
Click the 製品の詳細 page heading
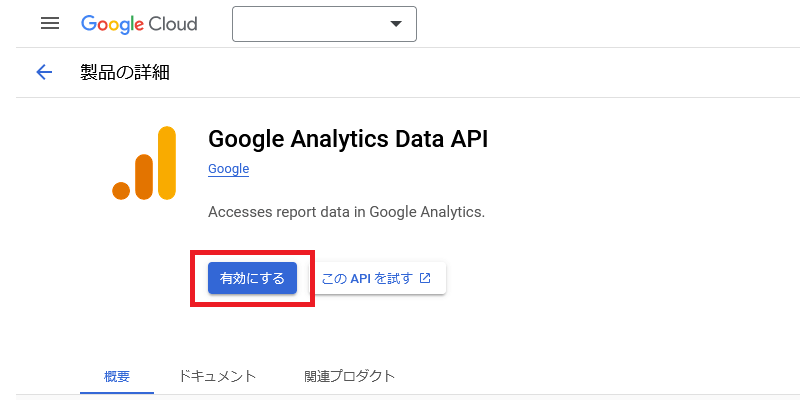[x=125, y=72]
